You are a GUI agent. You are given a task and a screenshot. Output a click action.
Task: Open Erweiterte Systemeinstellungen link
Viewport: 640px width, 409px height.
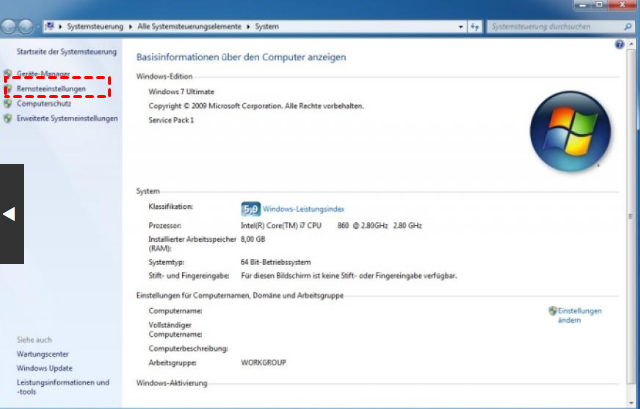pyautogui.click(x=67, y=118)
